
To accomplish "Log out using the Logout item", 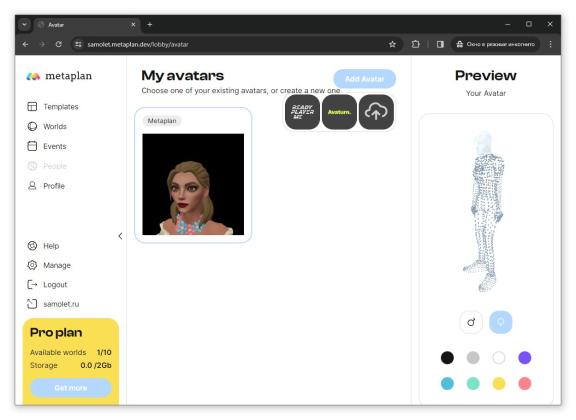I will [x=47, y=284].
